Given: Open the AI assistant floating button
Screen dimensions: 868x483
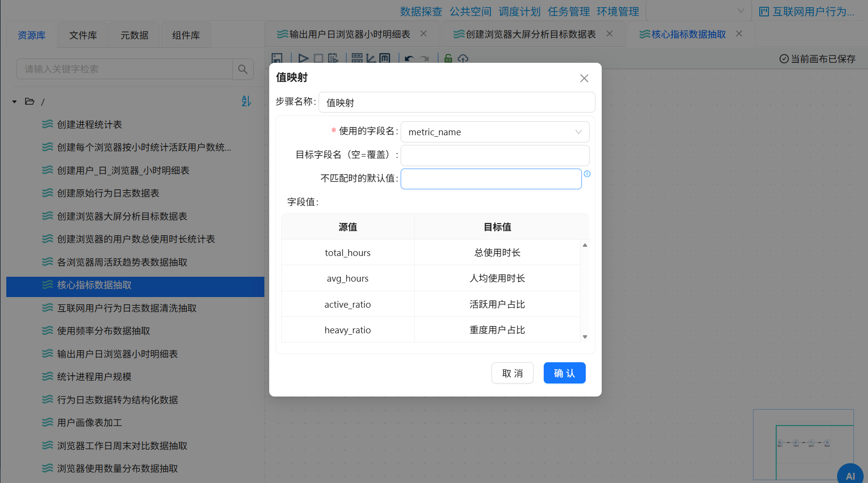Looking at the screenshot, I should click(x=850, y=476).
